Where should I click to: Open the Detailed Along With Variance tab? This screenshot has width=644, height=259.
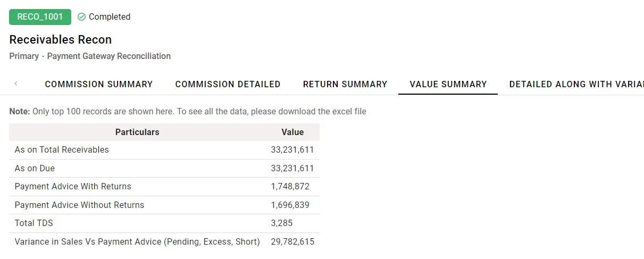(x=576, y=84)
